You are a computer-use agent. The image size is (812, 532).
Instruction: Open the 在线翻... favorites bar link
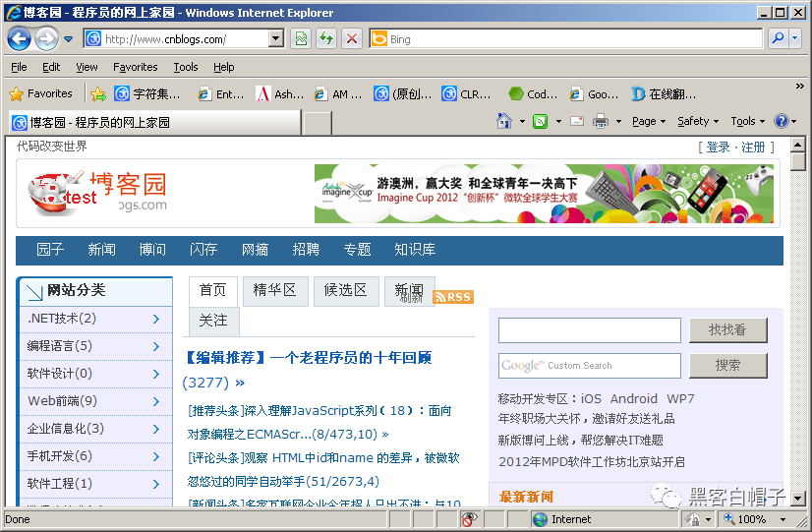click(664, 93)
